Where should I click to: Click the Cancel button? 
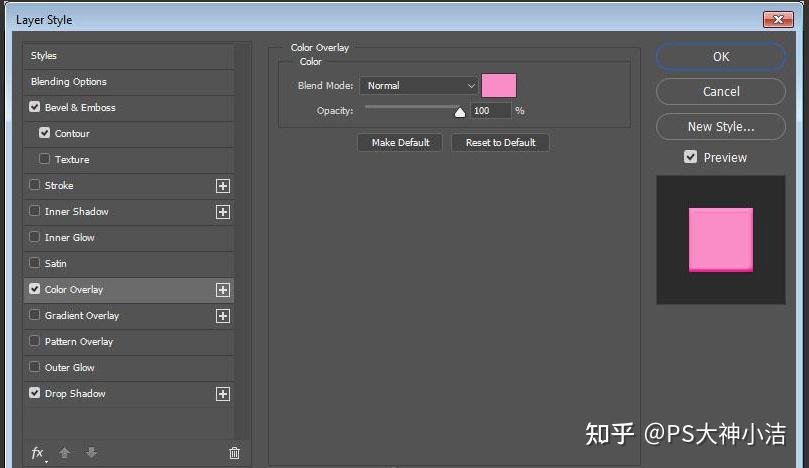(x=721, y=91)
